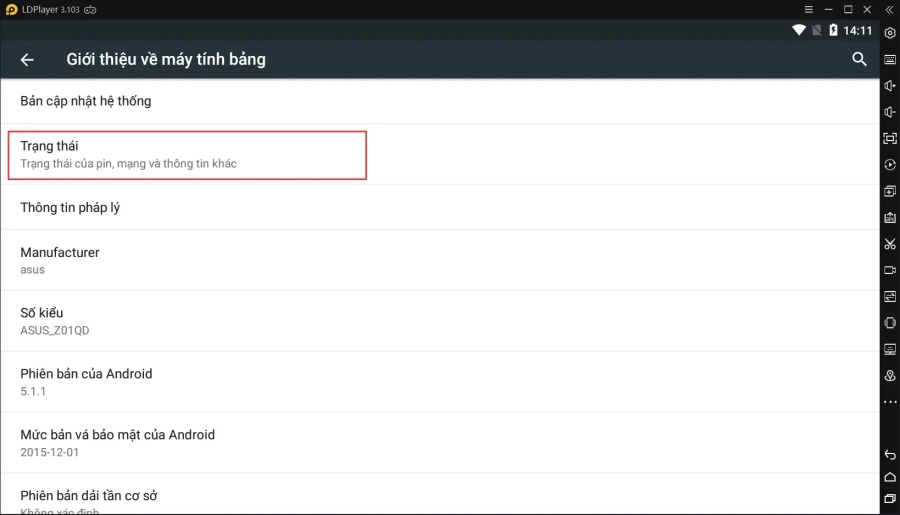Expand more sidebar tools (three dots)

click(x=890, y=402)
